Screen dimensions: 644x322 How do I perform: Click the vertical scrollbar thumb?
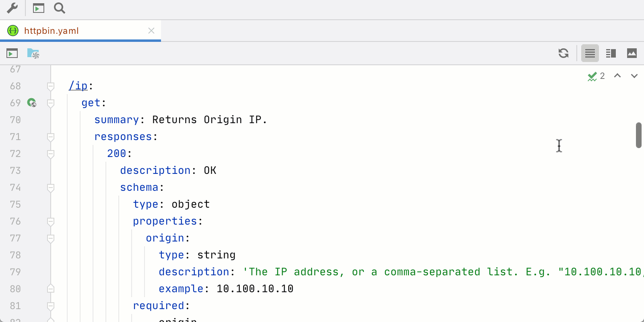point(638,135)
